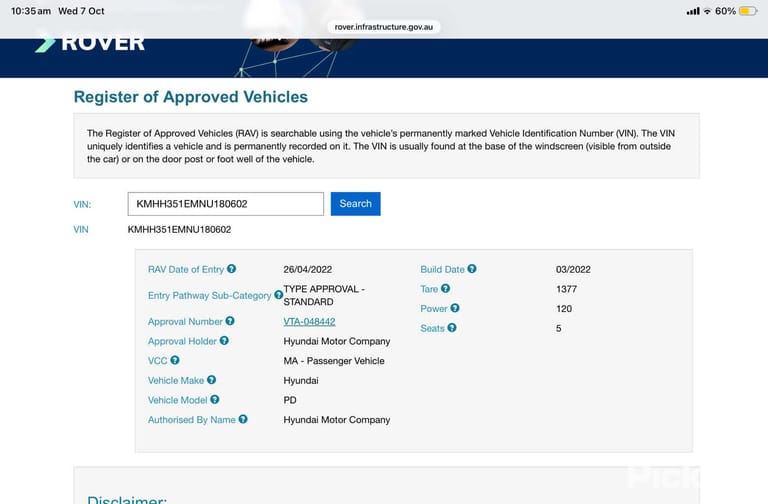
Task: Click the RAV description paragraph
Action: pyautogui.click(x=381, y=146)
